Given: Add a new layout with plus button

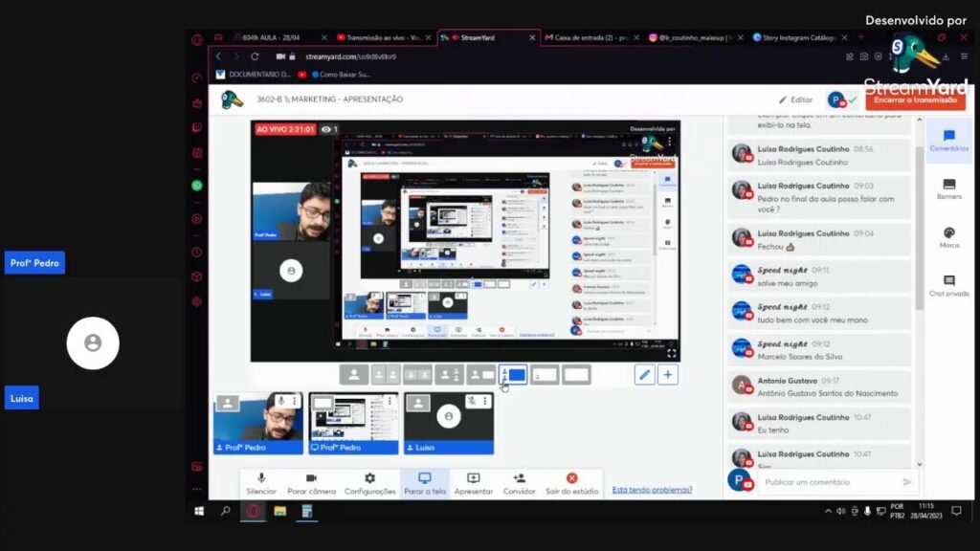Looking at the screenshot, I should pyautogui.click(x=668, y=375).
